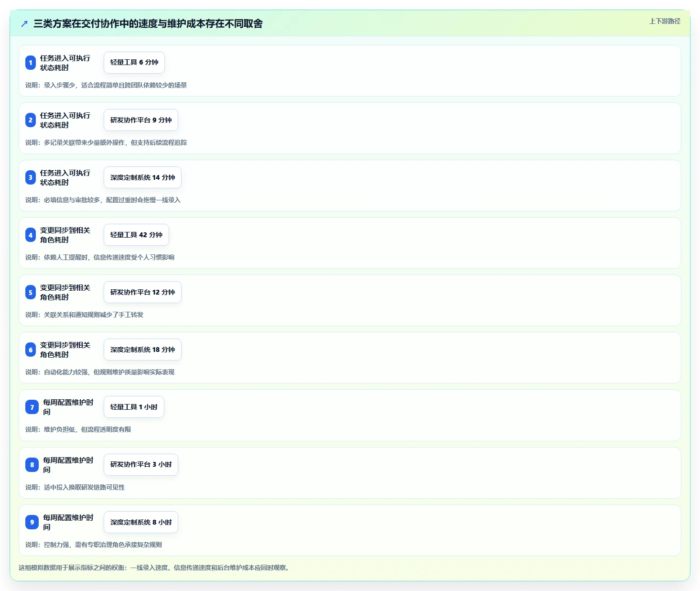
Task: Click the 变更同步到相关角色耗时 label in card 4
Action: (65, 235)
